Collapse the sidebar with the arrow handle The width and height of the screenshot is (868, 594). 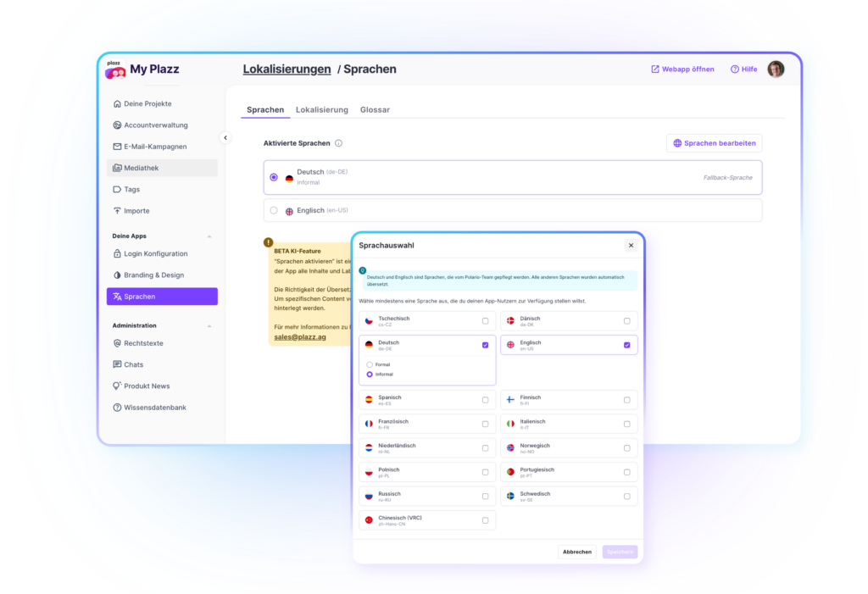tap(225, 137)
